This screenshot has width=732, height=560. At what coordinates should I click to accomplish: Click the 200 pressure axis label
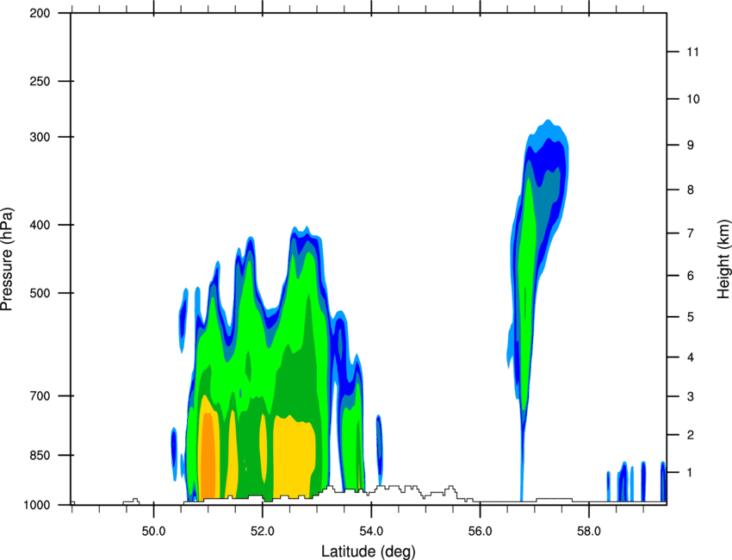point(40,13)
